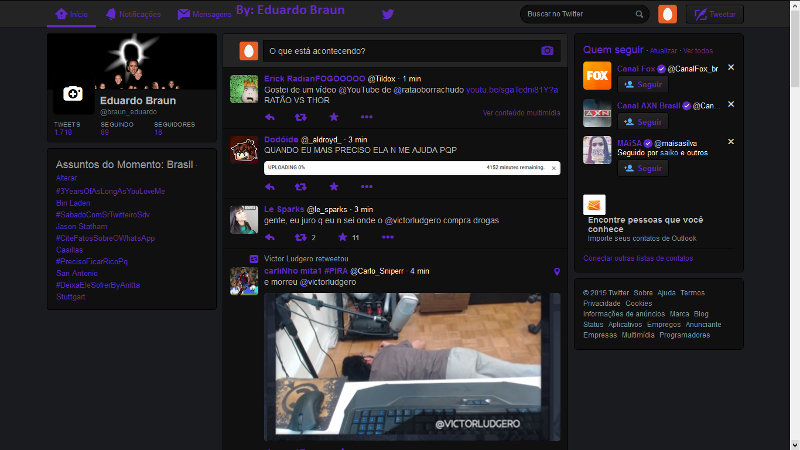Open trend #3YearsOfAsLongAsYouLoveMe
The image size is (800, 450).
tap(110, 191)
